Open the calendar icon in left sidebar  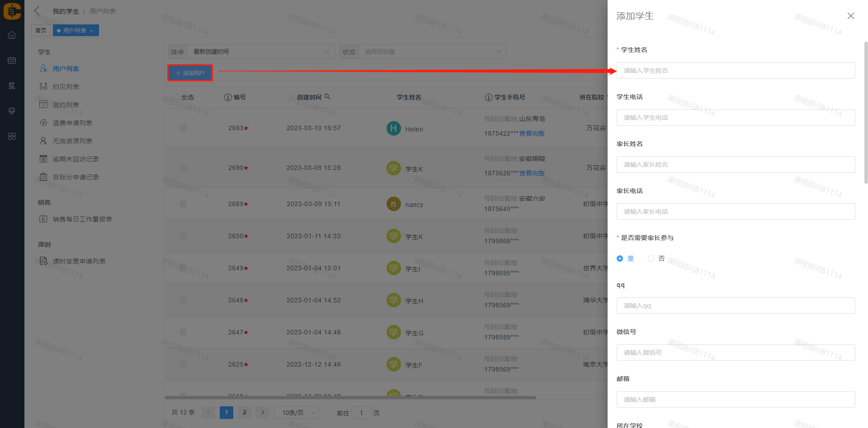pyautogui.click(x=12, y=60)
